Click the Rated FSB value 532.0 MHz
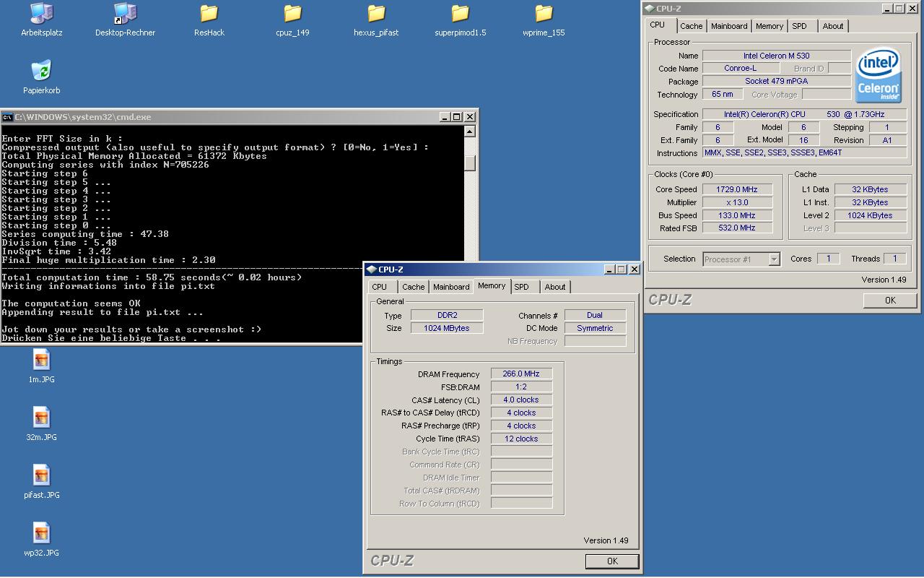This screenshot has height=578, width=924. click(736, 228)
